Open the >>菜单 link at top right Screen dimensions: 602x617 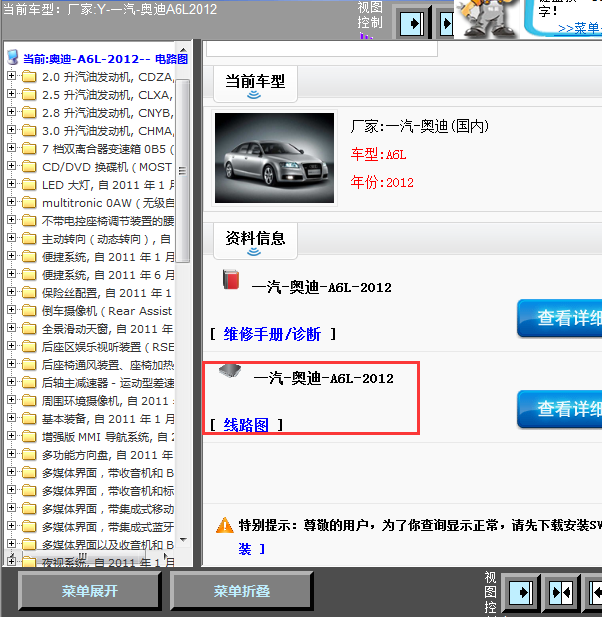pos(580,28)
